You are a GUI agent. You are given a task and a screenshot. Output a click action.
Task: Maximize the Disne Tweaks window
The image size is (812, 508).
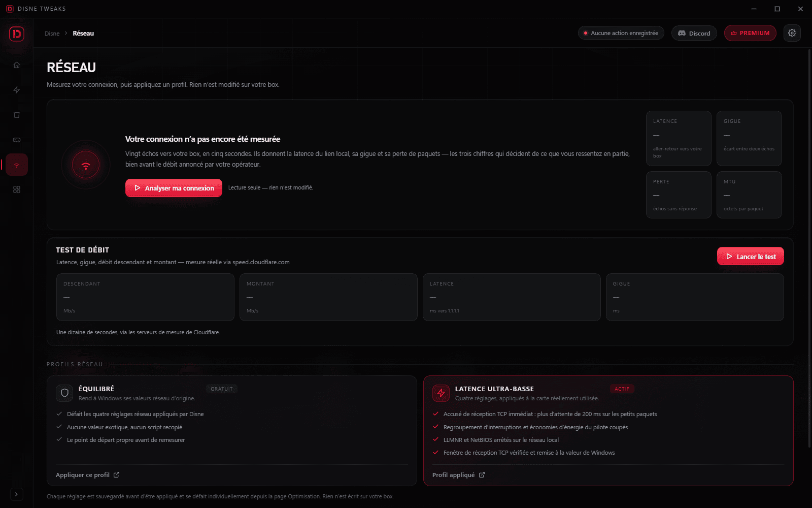point(777,9)
